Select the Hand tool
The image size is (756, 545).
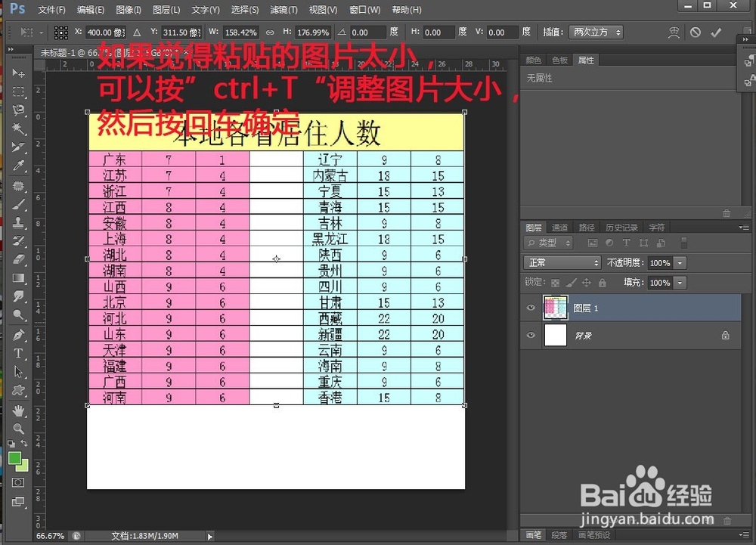pyautogui.click(x=18, y=410)
